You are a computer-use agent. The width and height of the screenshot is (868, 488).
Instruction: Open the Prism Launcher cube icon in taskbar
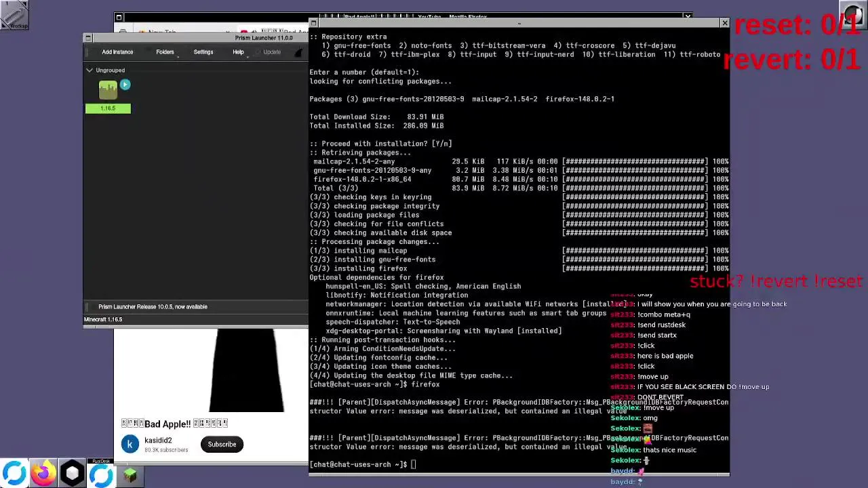click(x=72, y=474)
